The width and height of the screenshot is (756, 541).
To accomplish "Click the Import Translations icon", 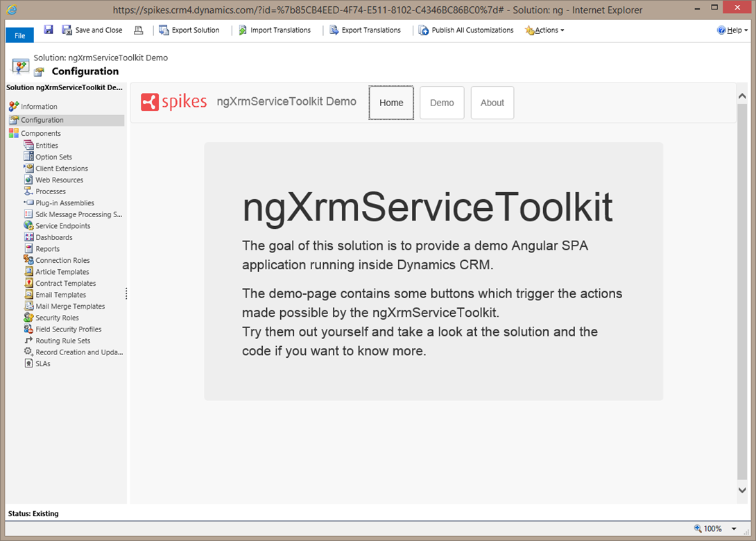I will coord(243,30).
